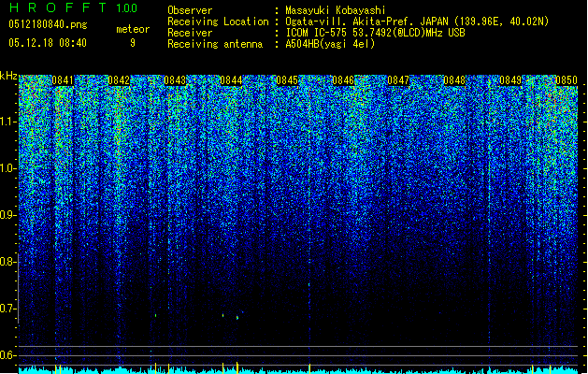Click the 0845 time marker
588x374 pixels.
(x=287, y=80)
